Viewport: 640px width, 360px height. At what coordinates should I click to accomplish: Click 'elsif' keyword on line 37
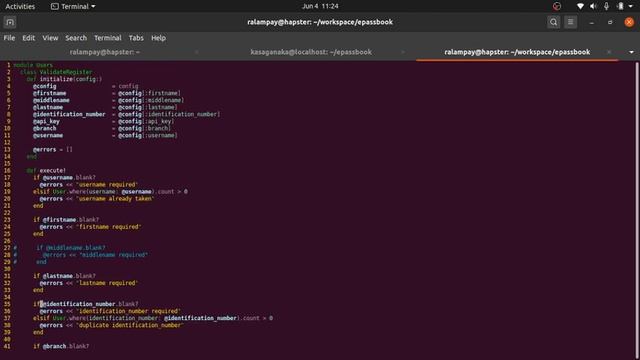(41, 318)
